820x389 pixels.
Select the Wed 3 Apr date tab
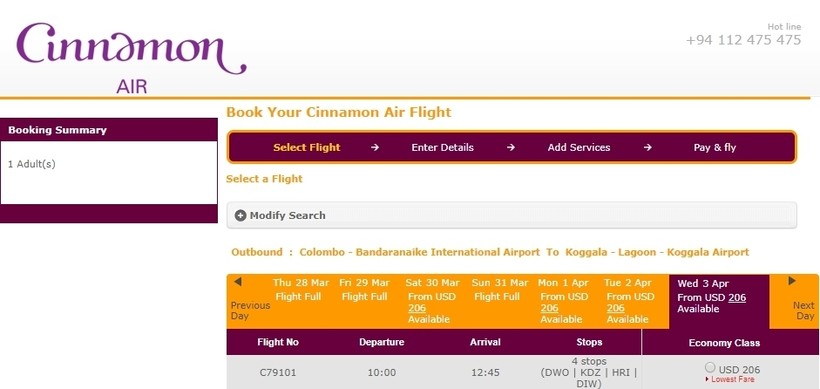coord(719,302)
